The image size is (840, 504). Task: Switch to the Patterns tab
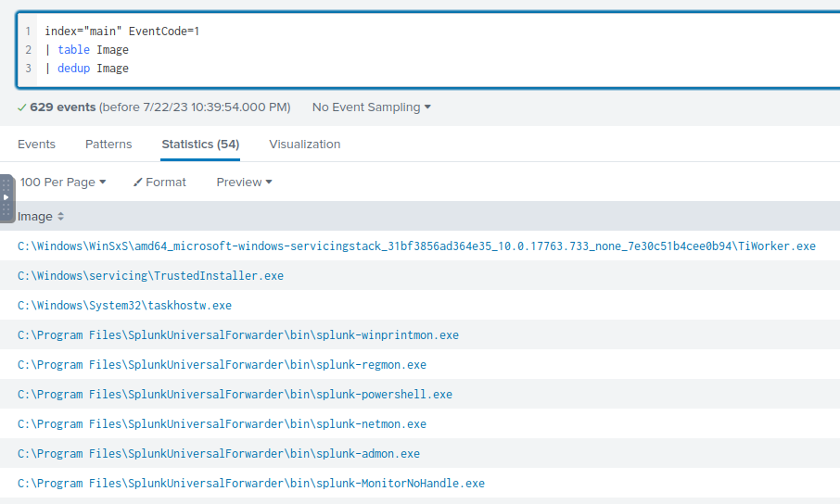coord(108,145)
